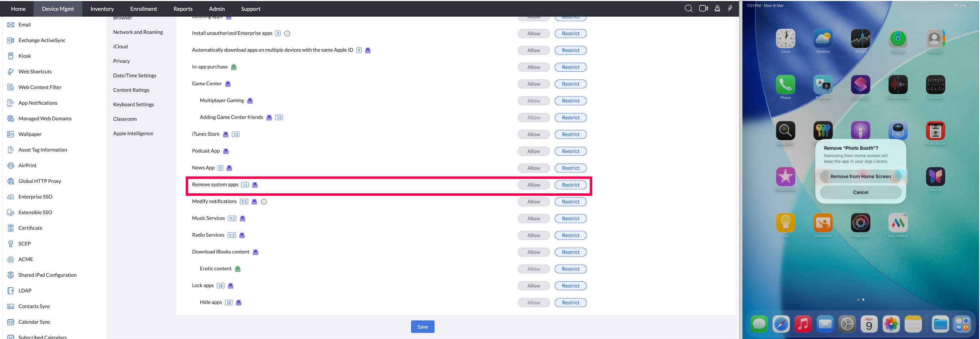Viewport: 980px width, 339px height.
Task: Open the Email payload in the sidebar
Action: pyautogui.click(x=24, y=24)
